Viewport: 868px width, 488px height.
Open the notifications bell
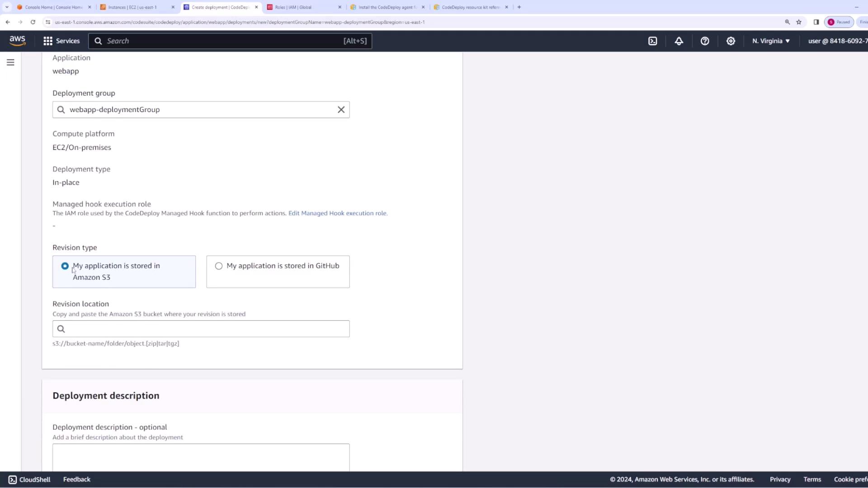(679, 41)
